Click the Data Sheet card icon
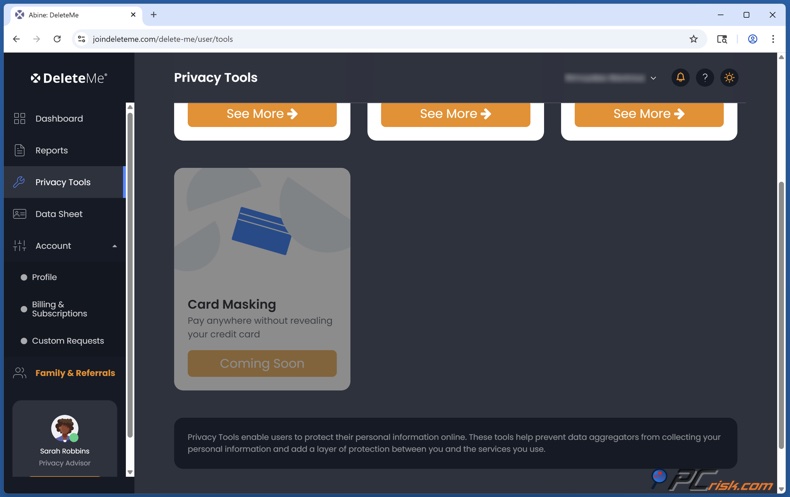This screenshot has width=790, height=497. coord(19,214)
